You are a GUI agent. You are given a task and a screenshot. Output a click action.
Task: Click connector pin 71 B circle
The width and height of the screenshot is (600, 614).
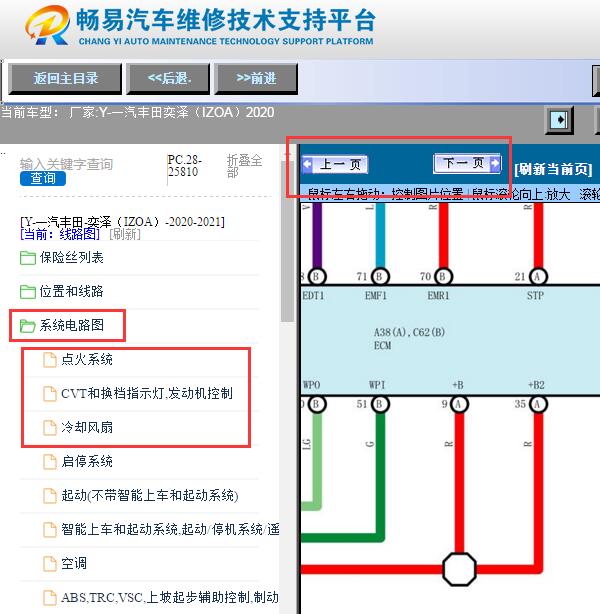pyautogui.click(x=379, y=276)
